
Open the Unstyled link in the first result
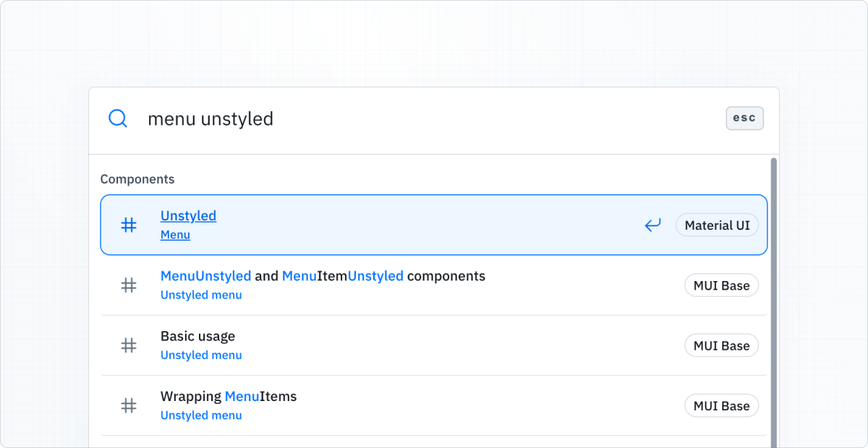pos(188,215)
